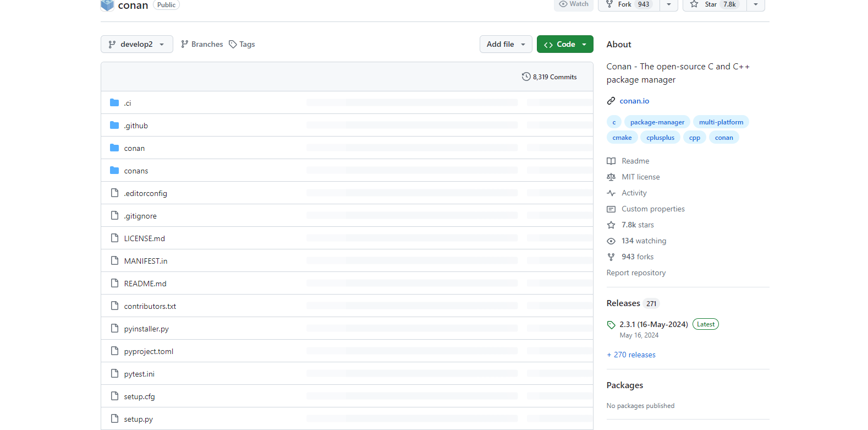This screenshot has height=430, width=868.
Task: Select the cmake topic tag
Action: pos(622,138)
